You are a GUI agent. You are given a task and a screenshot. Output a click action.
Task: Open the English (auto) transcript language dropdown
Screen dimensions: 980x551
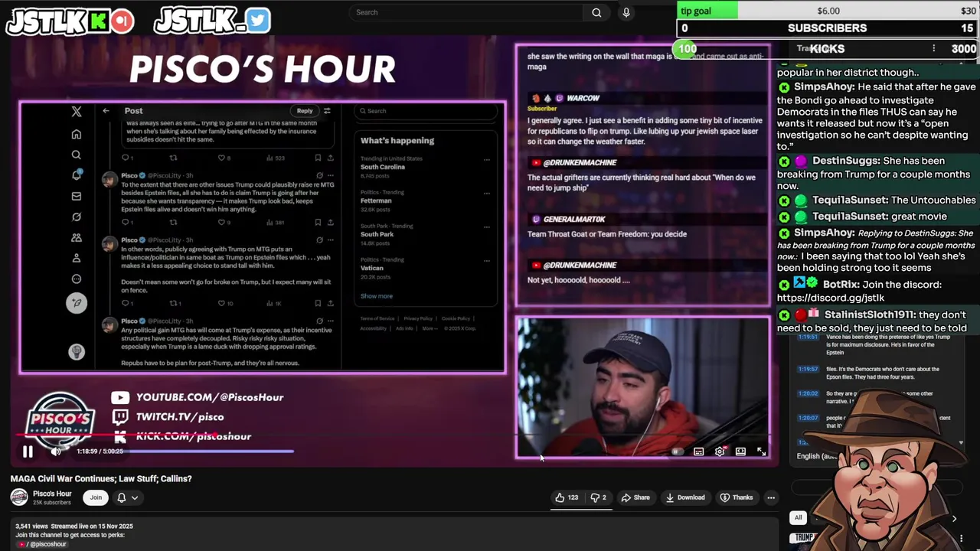(x=818, y=456)
